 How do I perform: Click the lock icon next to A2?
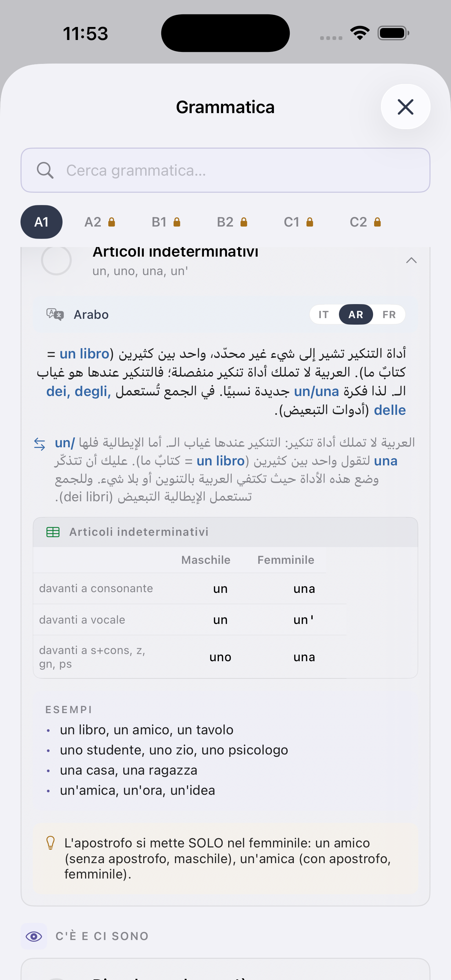(111, 222)
